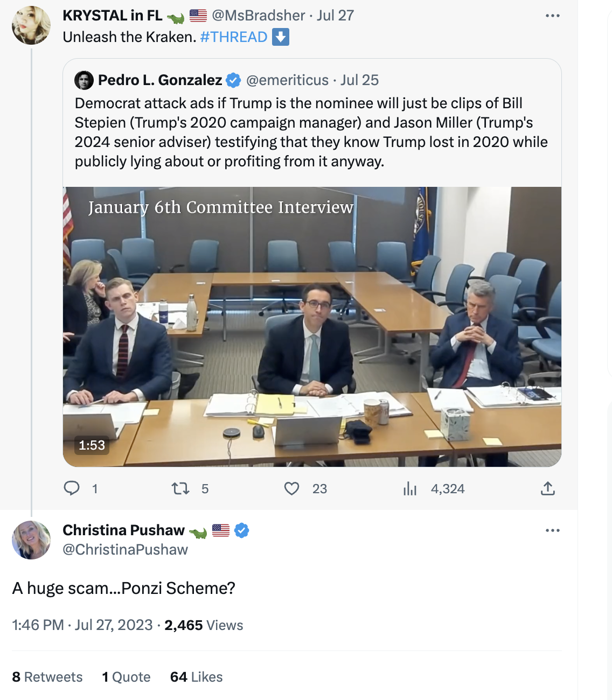612x700 pixels.
Task: Click the share upload icon
Action: tap(547, 488)
